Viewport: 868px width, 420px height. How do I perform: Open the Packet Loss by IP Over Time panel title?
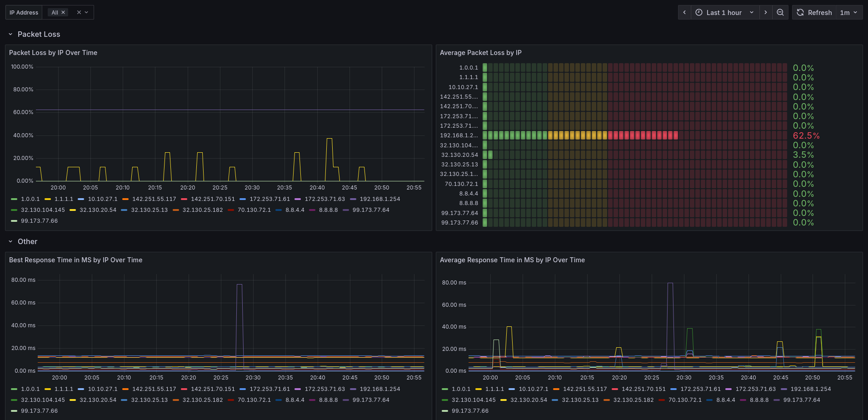point(53,53)
